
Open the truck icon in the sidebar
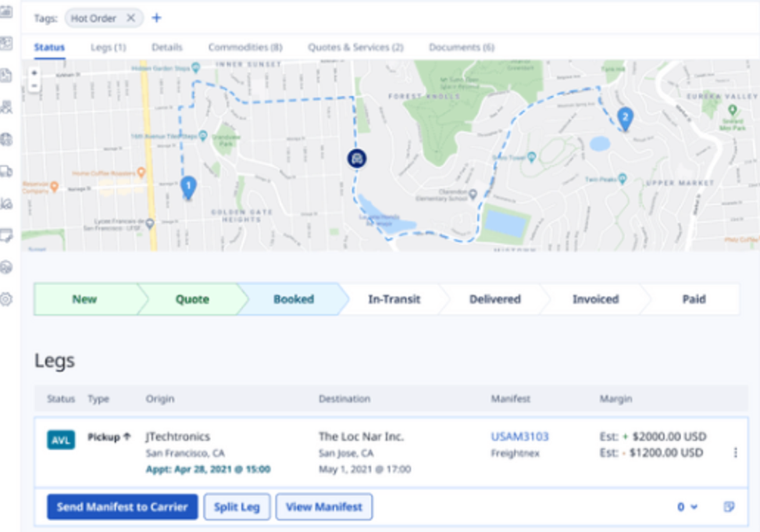(5, 171)
